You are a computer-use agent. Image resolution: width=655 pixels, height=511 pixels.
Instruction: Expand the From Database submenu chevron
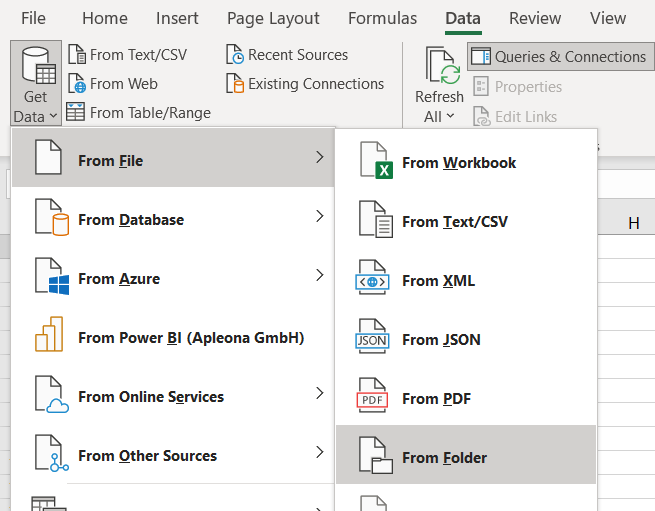pos(320,216)
